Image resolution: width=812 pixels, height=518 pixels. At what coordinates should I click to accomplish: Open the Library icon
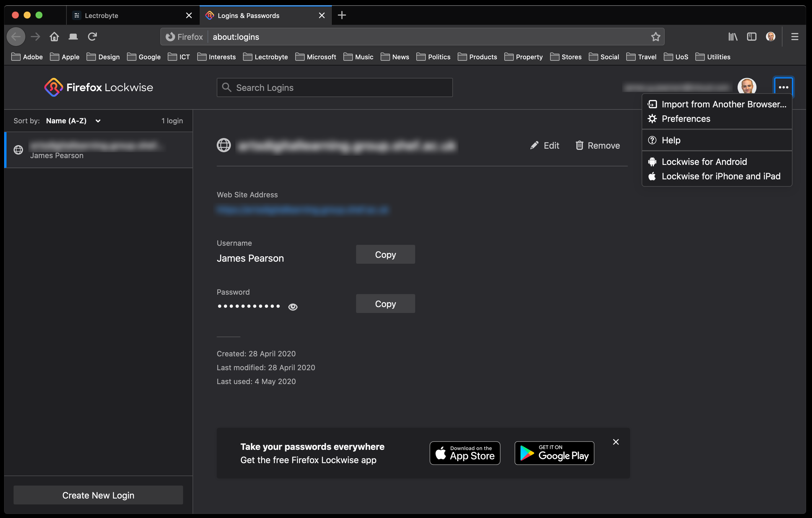click(733, 37)
